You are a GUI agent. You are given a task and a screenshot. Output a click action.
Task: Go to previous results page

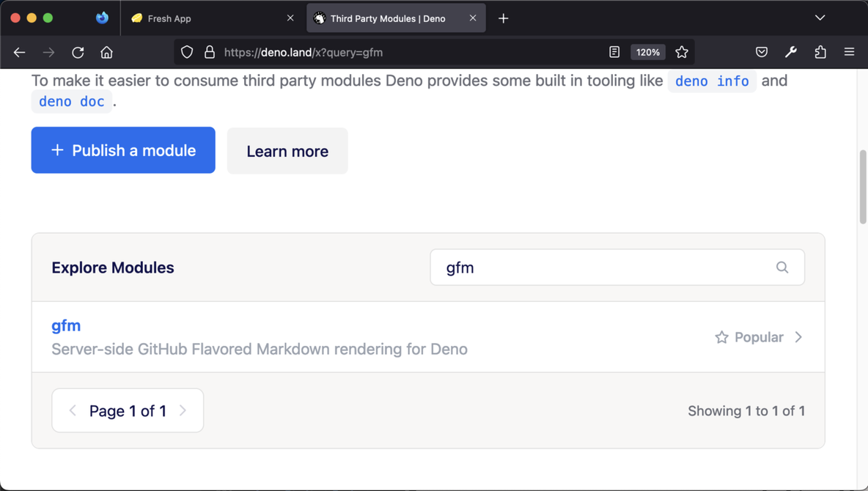(x=73, y=410)
